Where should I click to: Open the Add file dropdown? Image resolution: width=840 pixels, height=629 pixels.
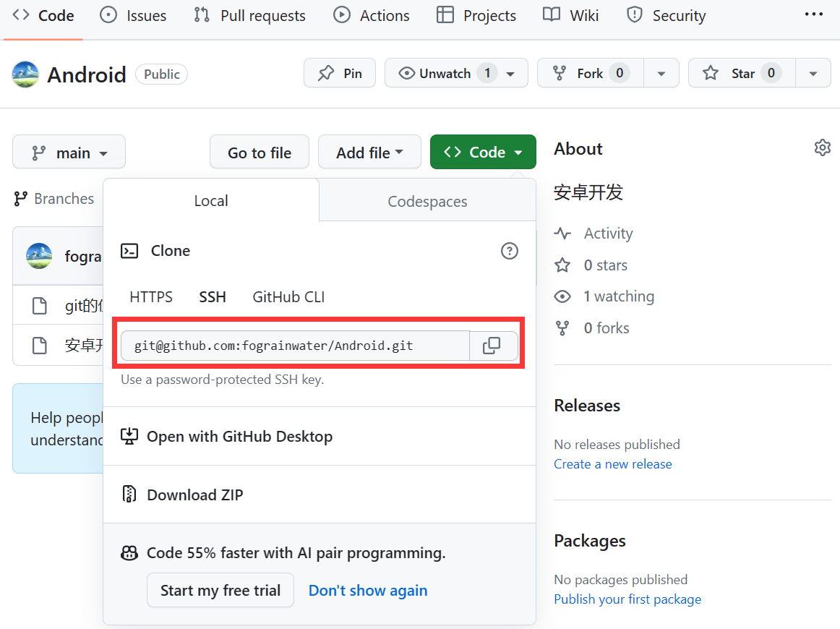(x=369, y=152)
